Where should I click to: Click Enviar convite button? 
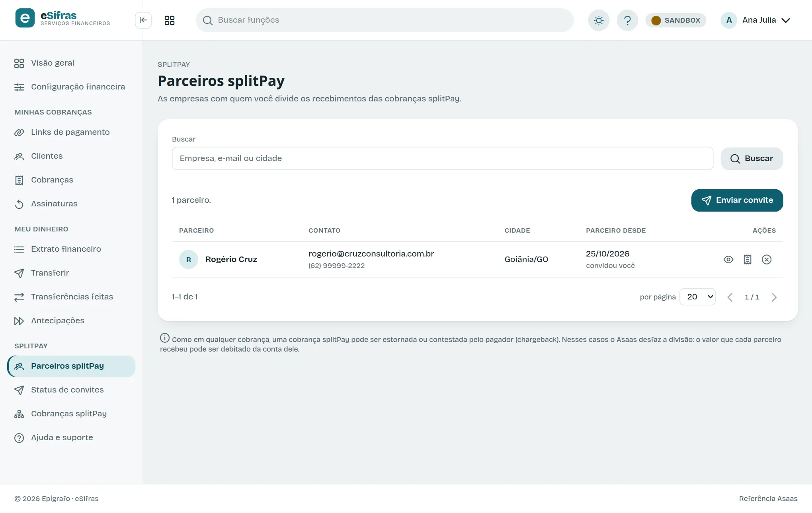click(737, 200)
